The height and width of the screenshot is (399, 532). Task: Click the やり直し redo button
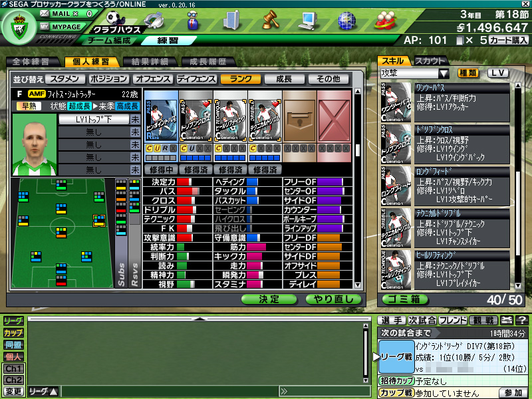pyautogui.click(x=333, y=299)
